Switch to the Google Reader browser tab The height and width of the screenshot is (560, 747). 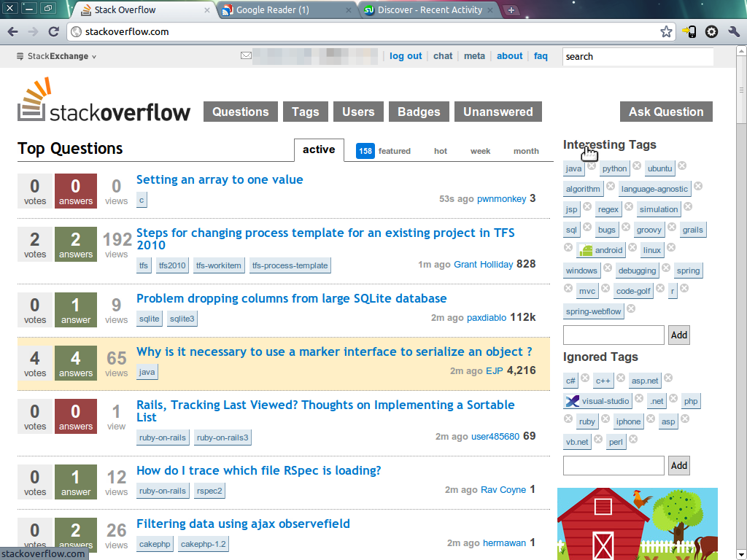click(x=287, y=10)
